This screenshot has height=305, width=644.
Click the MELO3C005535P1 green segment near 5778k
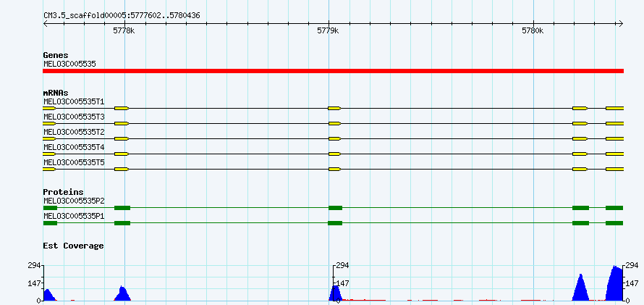pos(122,223)
